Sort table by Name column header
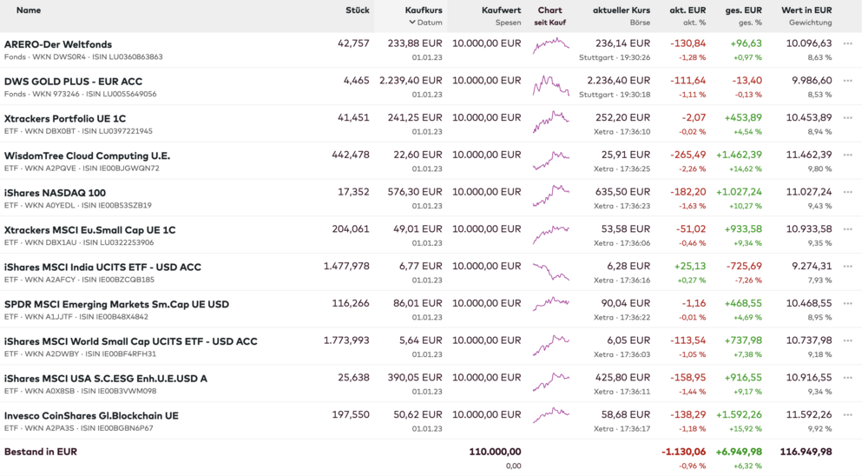This screenshot has height=476, width=868. pos(29,10)
